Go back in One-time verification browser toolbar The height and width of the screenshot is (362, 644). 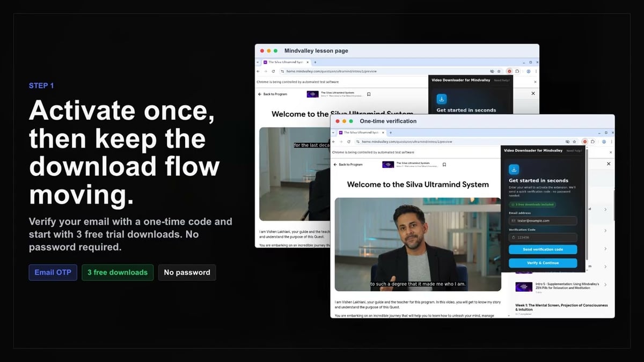pos(333,142)
